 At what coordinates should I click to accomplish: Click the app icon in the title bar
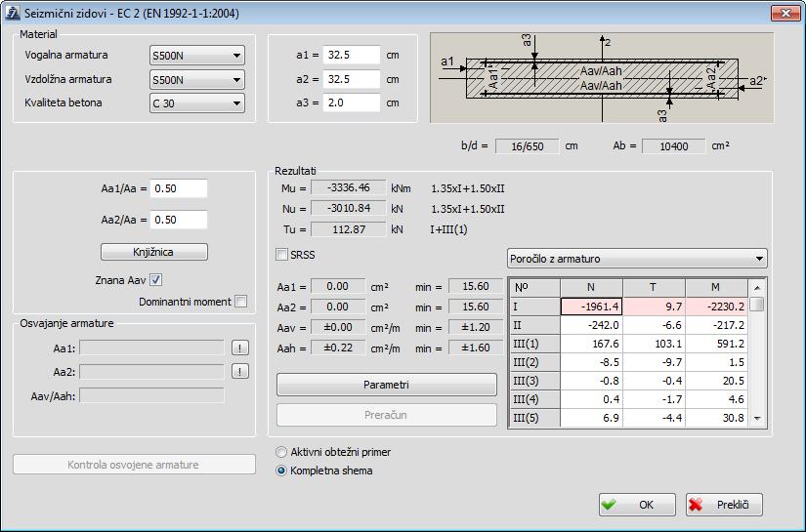pos(12,13)
